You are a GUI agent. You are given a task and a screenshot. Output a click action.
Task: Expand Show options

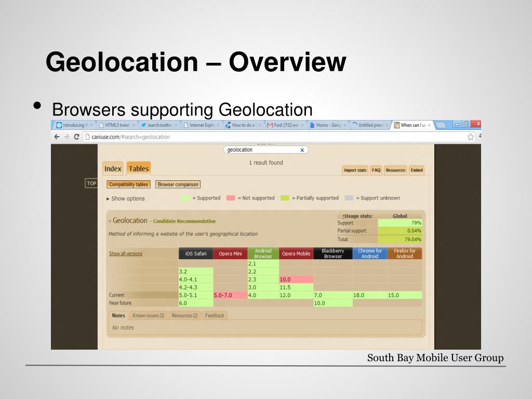click(x=126, y=198)
